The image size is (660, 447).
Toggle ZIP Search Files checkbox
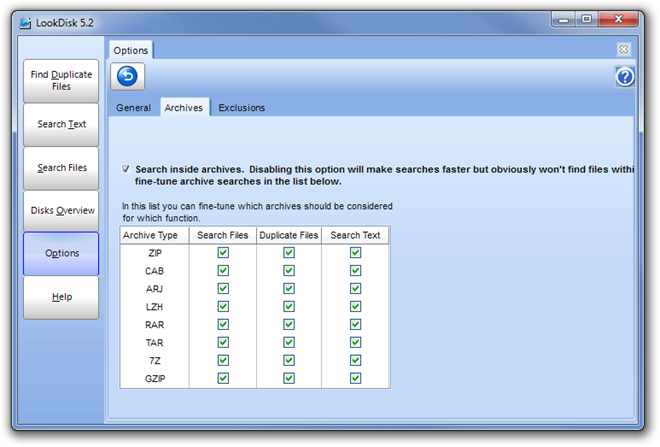coord(223,253)
